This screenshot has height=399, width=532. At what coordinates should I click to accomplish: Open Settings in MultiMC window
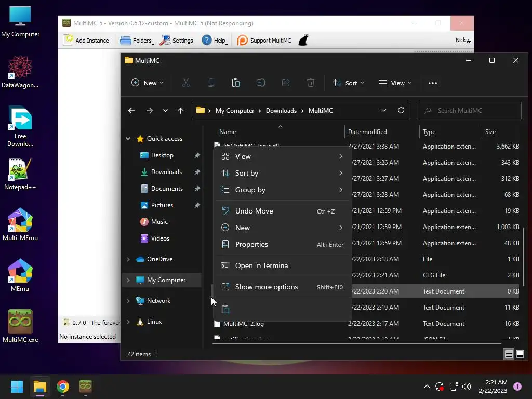(177, 41)
